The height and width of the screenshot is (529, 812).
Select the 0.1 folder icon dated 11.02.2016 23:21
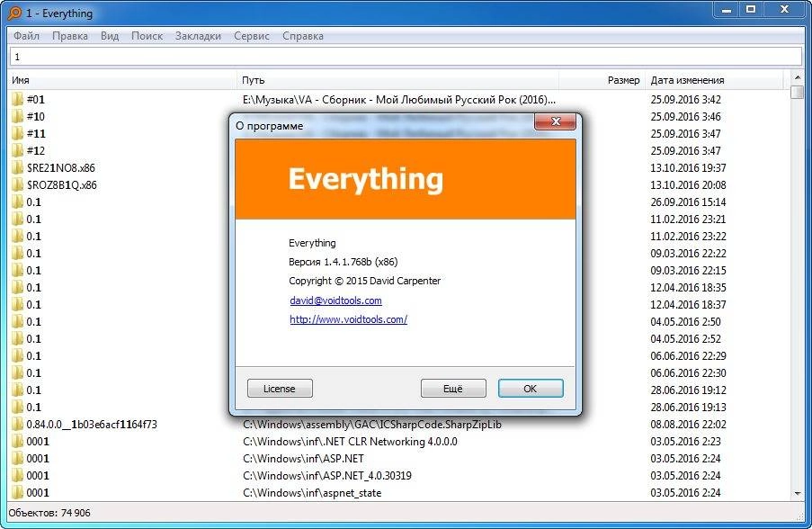[18, 219]
